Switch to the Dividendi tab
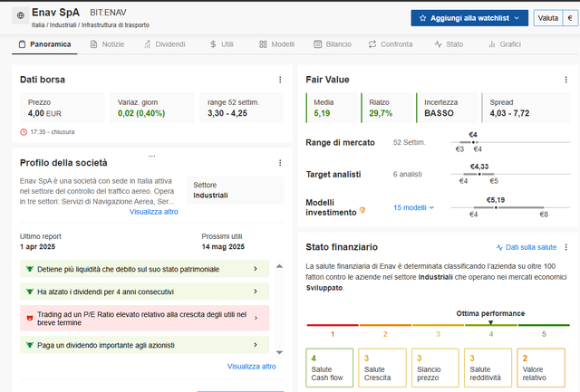The width and height of the screenshot is (580, 392). tap(165, 44)
